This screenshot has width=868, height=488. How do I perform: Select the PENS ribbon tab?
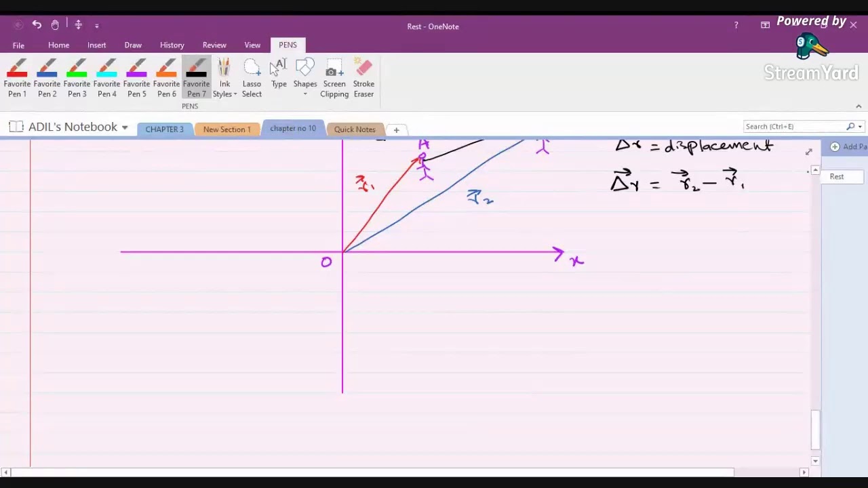pyautogui.click(x=288, y=45)
